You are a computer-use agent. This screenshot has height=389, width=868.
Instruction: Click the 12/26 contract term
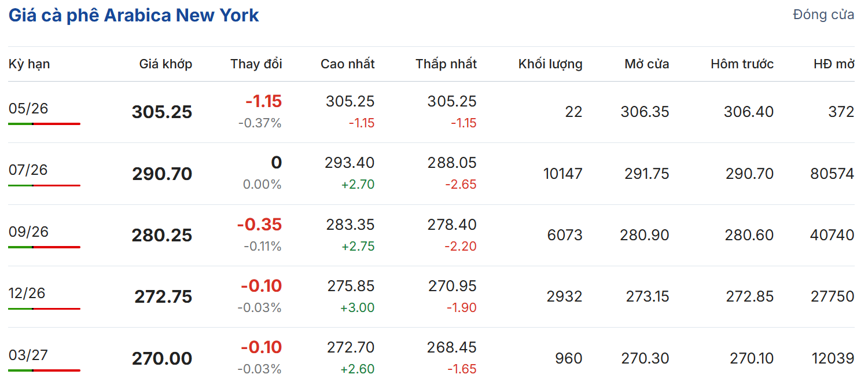(27, 293)
